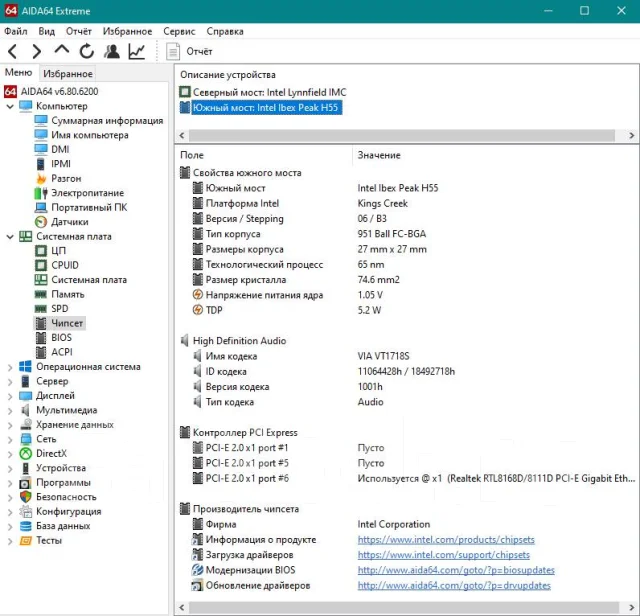640x616 pixels.
Task: Collapse the top-level Системная плата tree node
Action: pyautogui.click(x=10, y=236)
